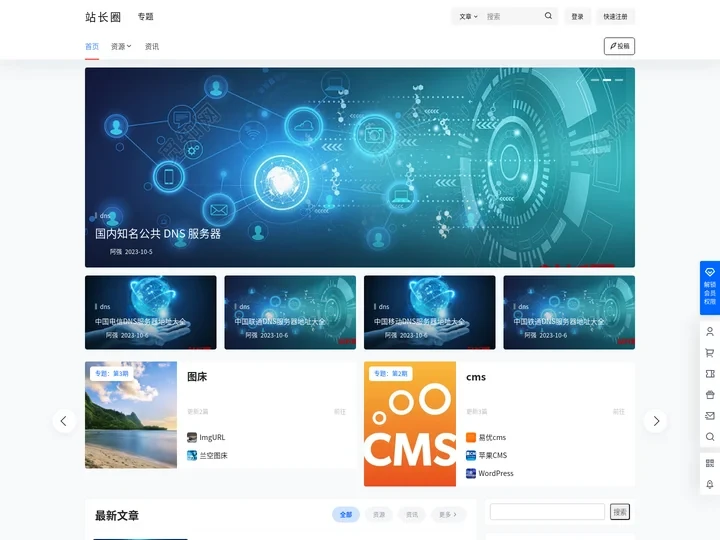Screen dimensions: 720x540
Task: Click the sidebar search magnifier icon
Action: pyautogui.click(x=710, y=437)
